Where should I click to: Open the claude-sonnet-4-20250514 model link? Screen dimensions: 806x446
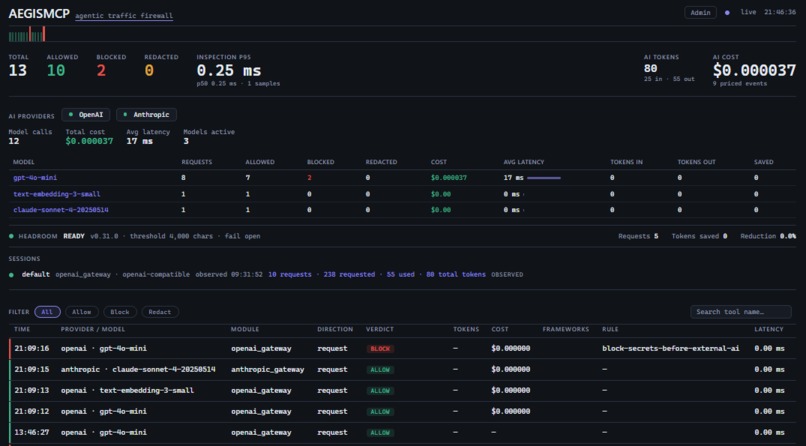point(61,210)
